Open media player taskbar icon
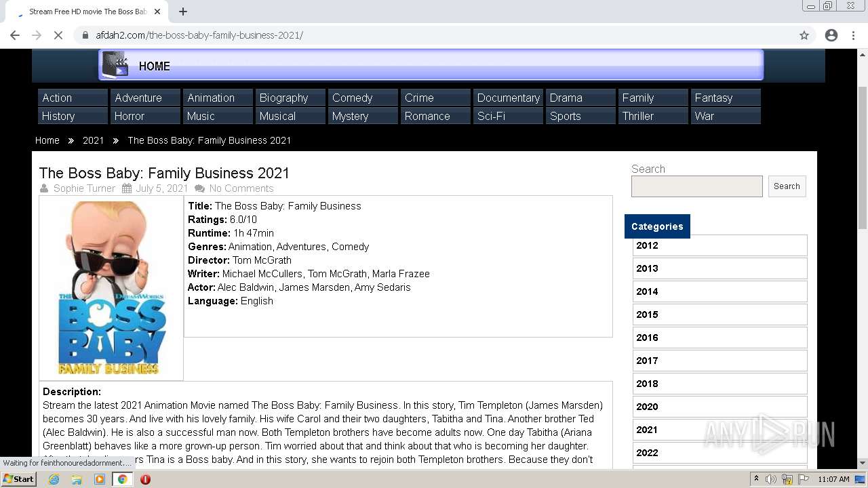Viewport: 868px width, 488px height. [100, 479]
